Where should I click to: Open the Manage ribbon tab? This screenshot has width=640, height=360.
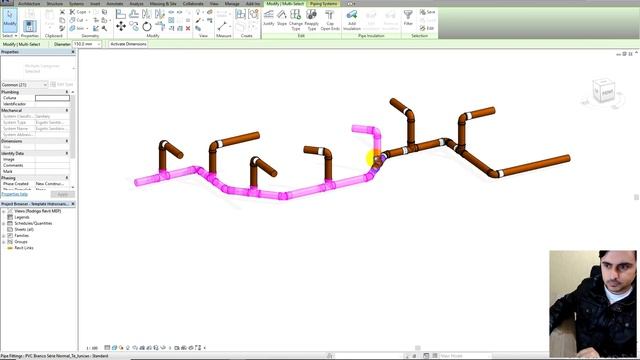pos(232,4)
